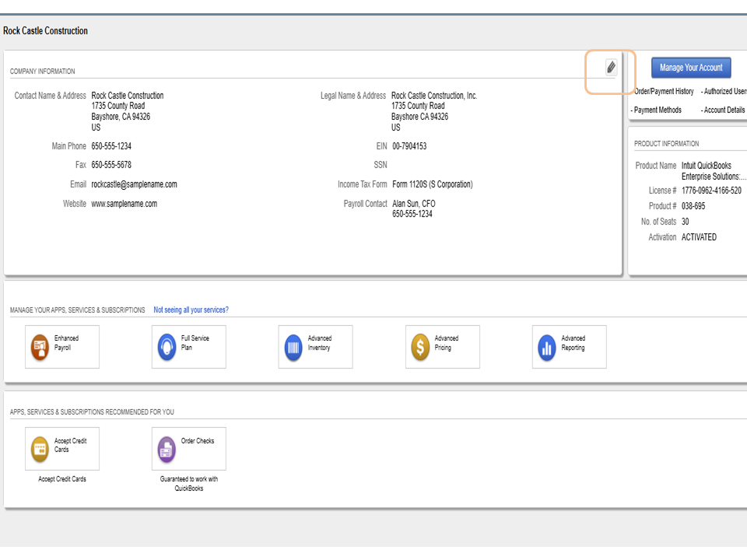Viewport: 747px width, 560px height.
Task: Click the Manage Your Account button
Action: 691,68
